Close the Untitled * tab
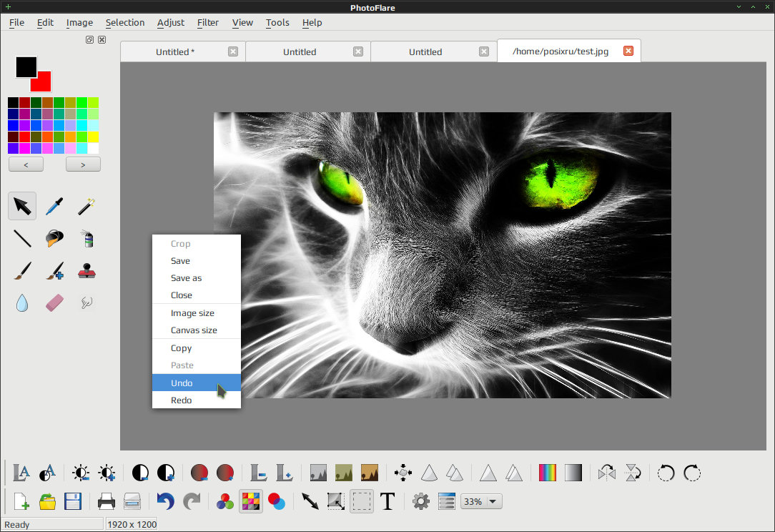The width and height of the screenshot is (775, 532). (233, 51)
